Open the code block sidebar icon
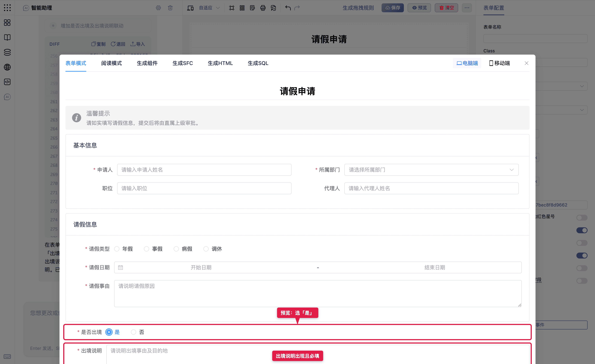The image size is (595, 364). click(x=7, y=82)
